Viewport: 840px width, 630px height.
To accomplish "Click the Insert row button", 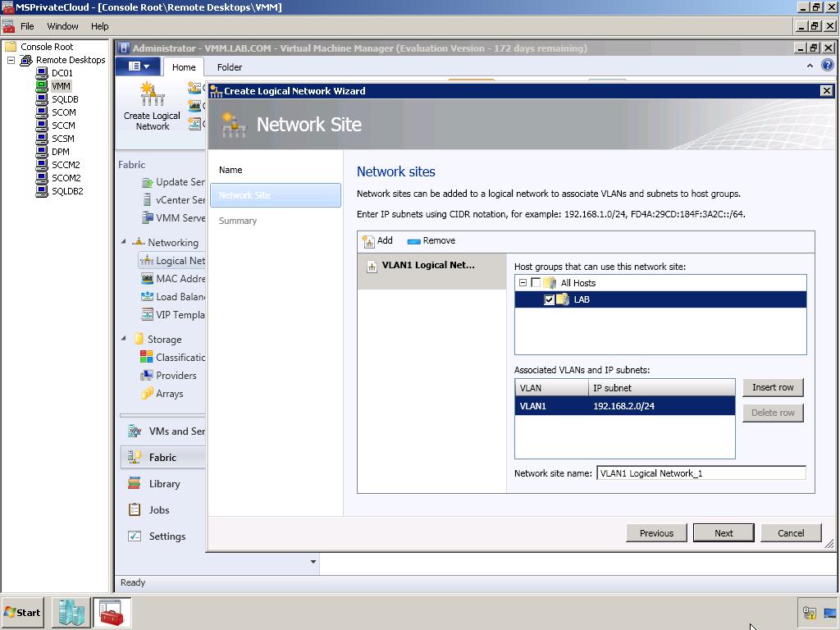I will [x=773, y=387].
